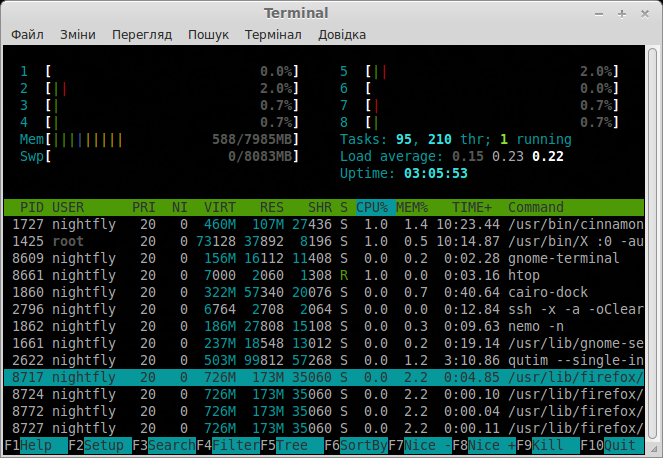
Task: Close the Terminal window
Action: [645, 14]
